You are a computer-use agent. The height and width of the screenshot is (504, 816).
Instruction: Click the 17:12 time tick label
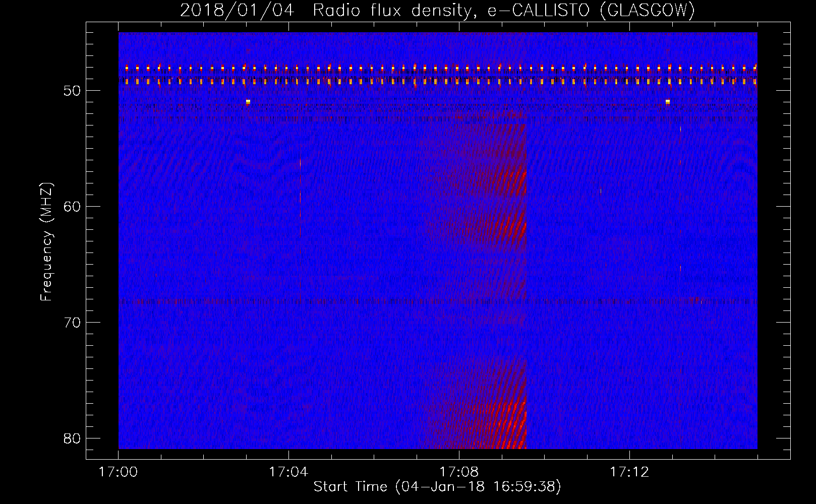[x=629, y=472]
